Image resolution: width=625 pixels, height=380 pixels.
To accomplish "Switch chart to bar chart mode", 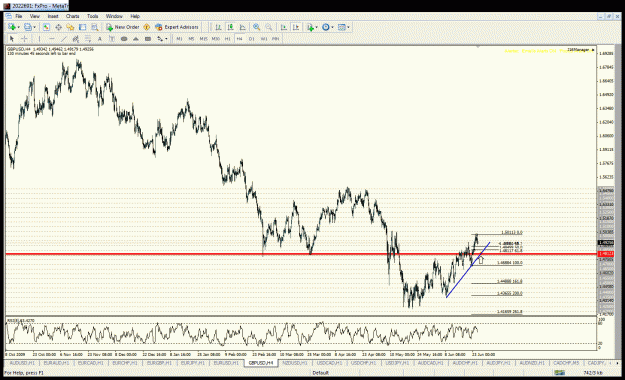I will (218, 27).
